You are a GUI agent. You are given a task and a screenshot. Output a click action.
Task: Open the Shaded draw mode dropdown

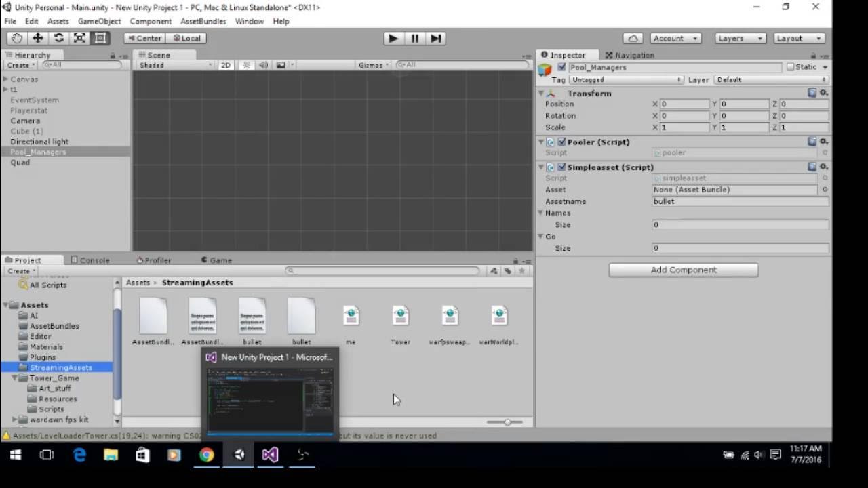pos(176,65)
